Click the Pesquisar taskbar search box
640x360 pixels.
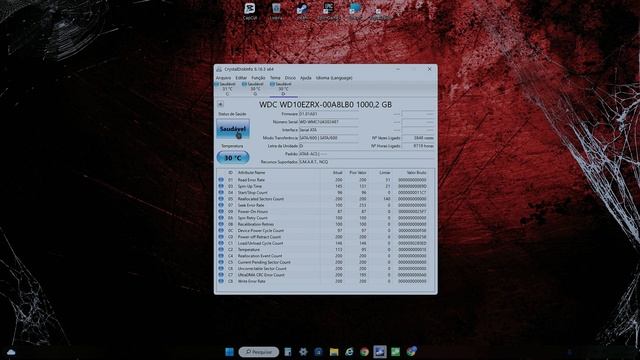259,352
